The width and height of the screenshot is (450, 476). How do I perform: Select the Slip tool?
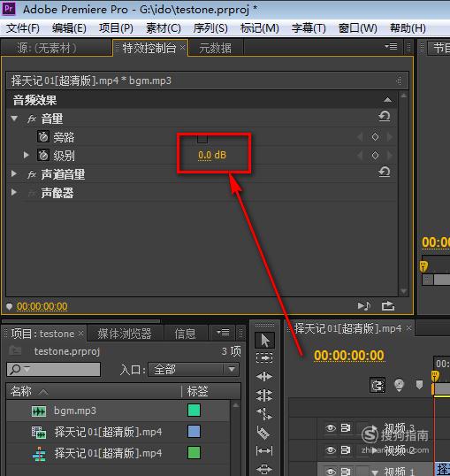264,451
